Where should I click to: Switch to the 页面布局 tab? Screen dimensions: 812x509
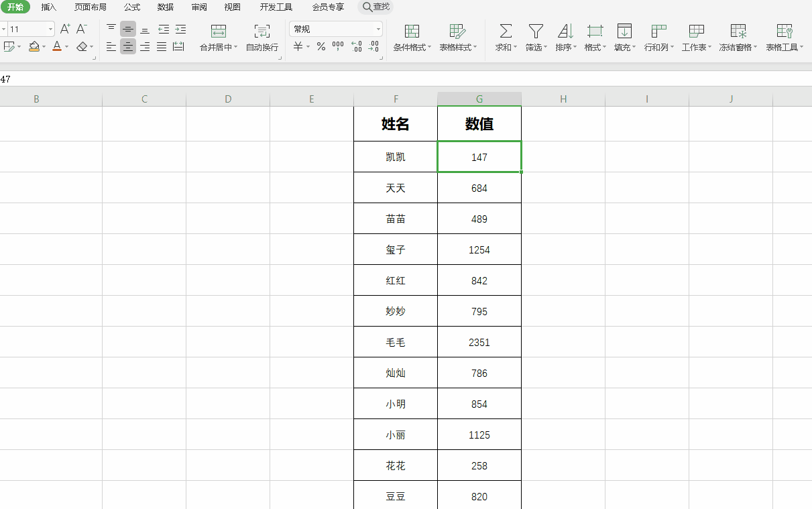[x=90, y=7]
